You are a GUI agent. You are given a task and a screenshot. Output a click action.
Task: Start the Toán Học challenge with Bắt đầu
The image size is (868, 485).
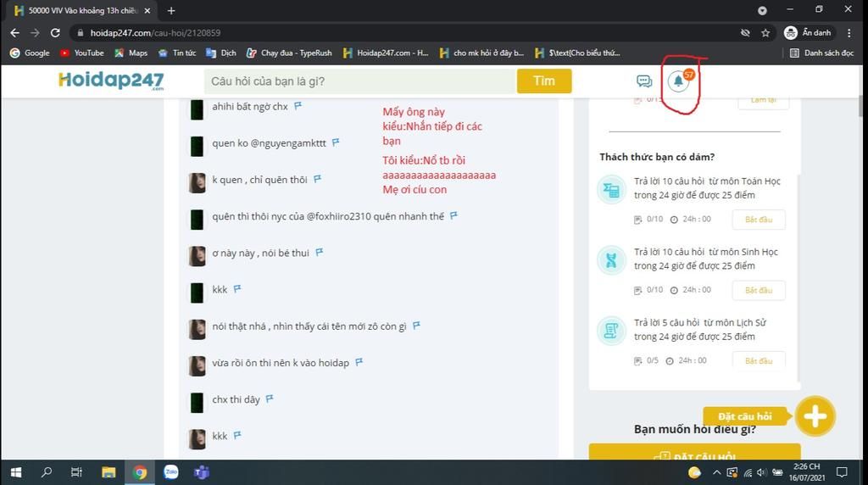[759, 220]
